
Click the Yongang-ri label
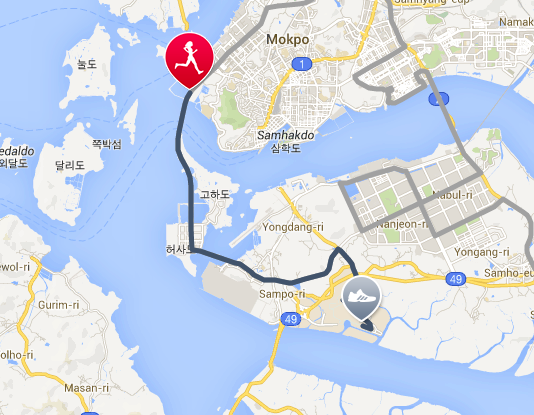tap(482, 252)
